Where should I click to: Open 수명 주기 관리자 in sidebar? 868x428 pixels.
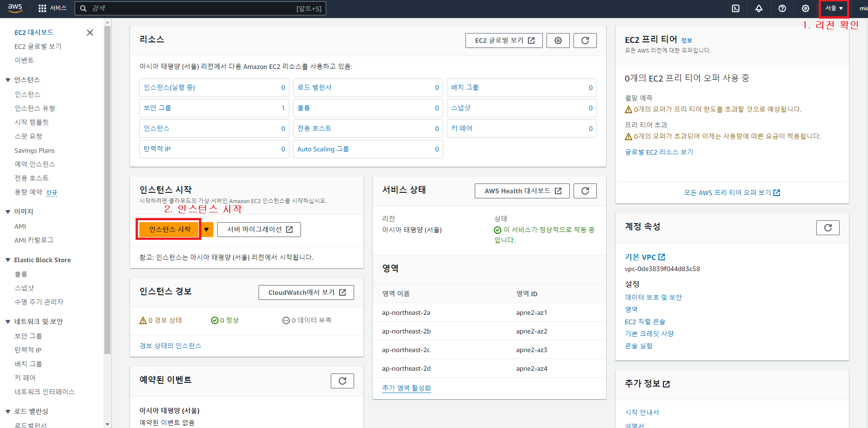coord(39,302)
